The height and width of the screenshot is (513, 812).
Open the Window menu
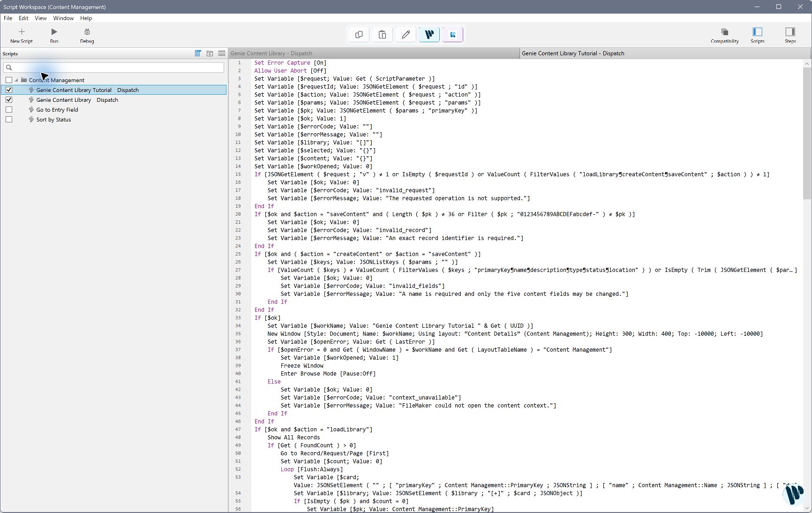(63, 18)
